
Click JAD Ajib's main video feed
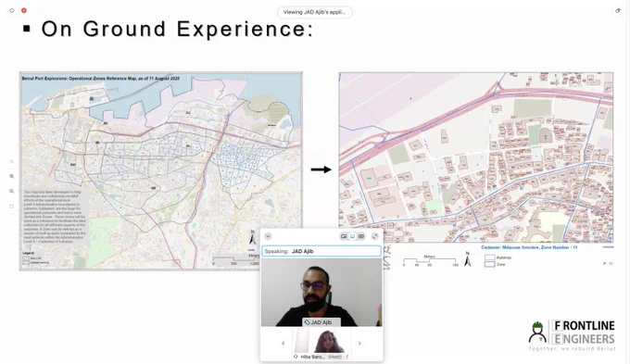point(321,292)
